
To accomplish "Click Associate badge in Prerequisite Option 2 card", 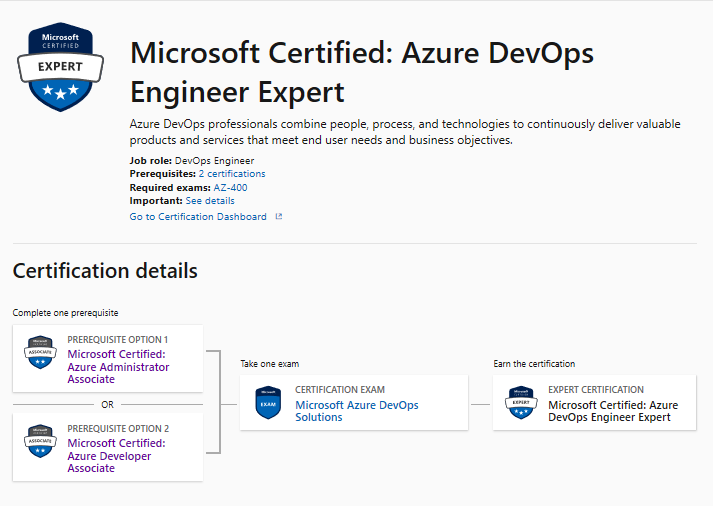I will 40,441.
